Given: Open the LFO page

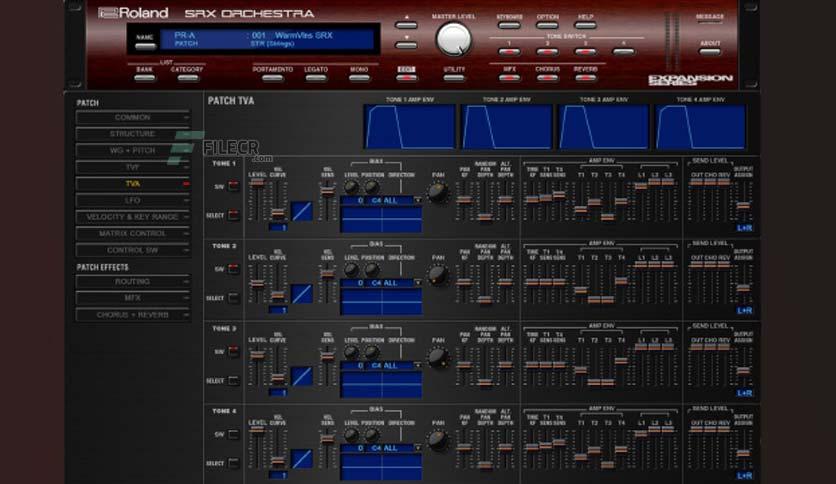Looking at the screenshot, I should click(133, 200).
